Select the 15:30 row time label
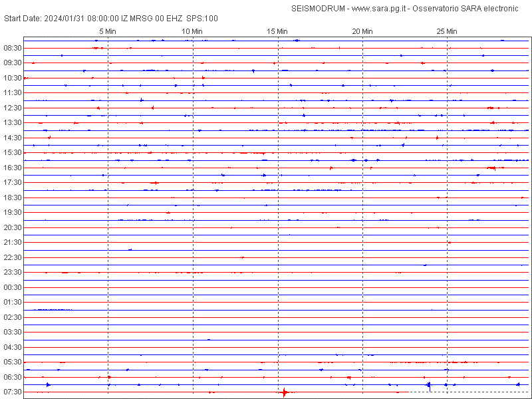The height and width of the screenshot is (399, 532). 13,152
